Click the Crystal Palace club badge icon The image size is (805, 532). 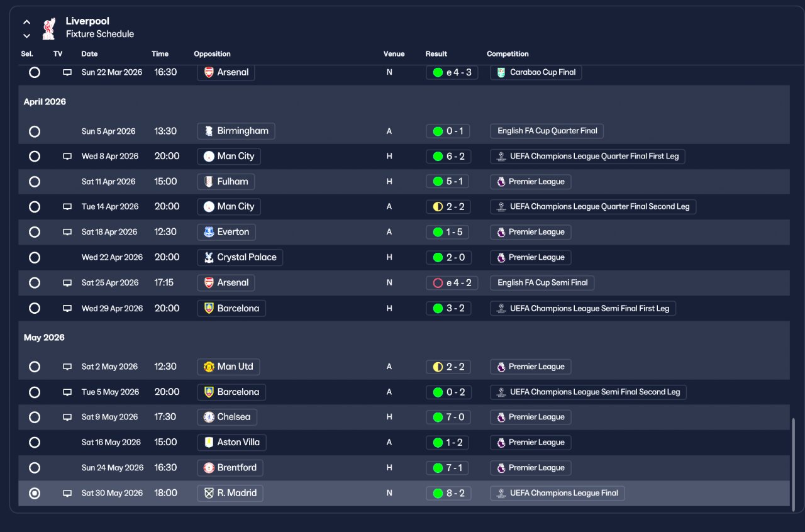[209, 257]
